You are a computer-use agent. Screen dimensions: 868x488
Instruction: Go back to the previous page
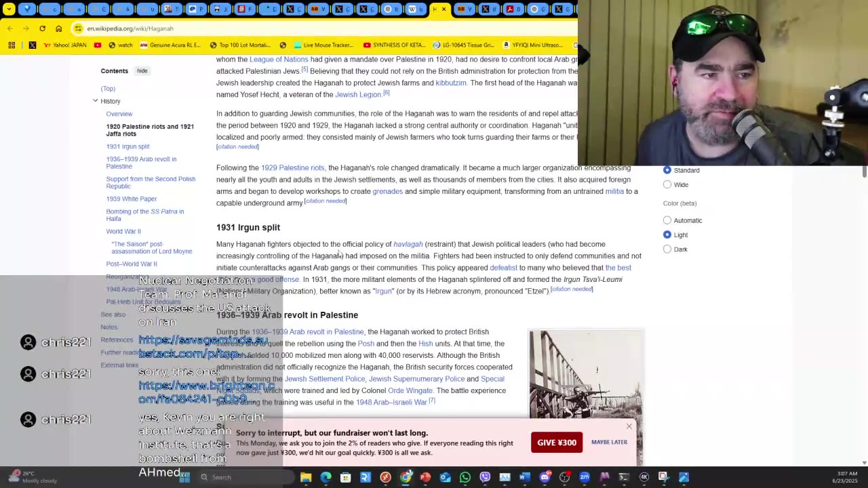9,28
